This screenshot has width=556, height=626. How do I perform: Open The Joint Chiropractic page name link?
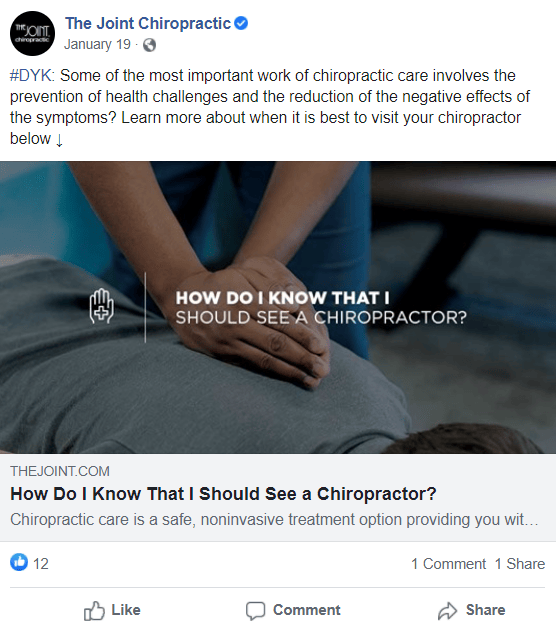pyautogui.click(x=148, y=24)
